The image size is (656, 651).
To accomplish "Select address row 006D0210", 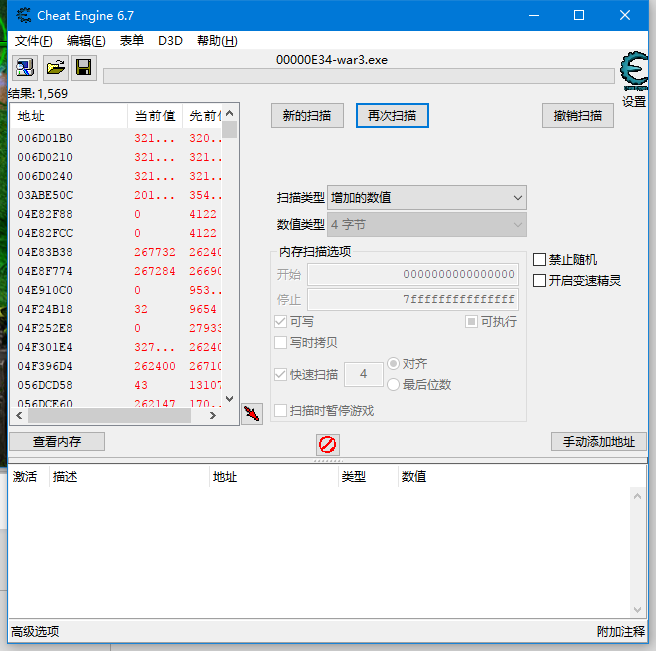I will [116, 157].
